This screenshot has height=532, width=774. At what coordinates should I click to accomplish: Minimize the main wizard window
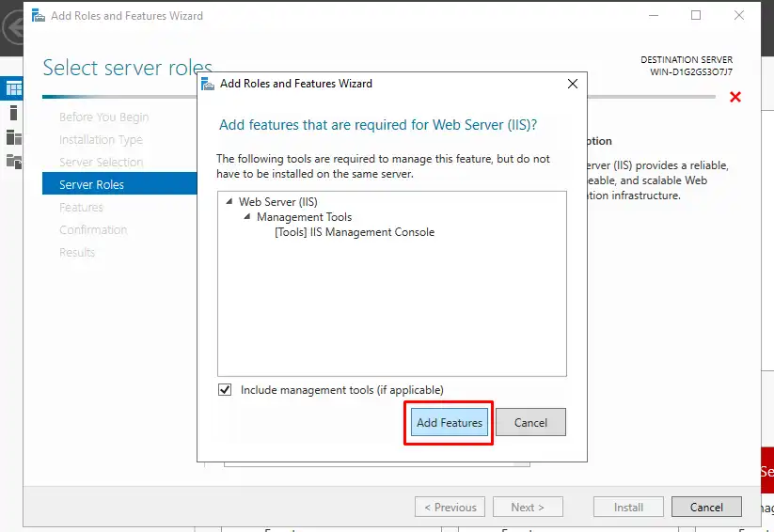[654, 15]
